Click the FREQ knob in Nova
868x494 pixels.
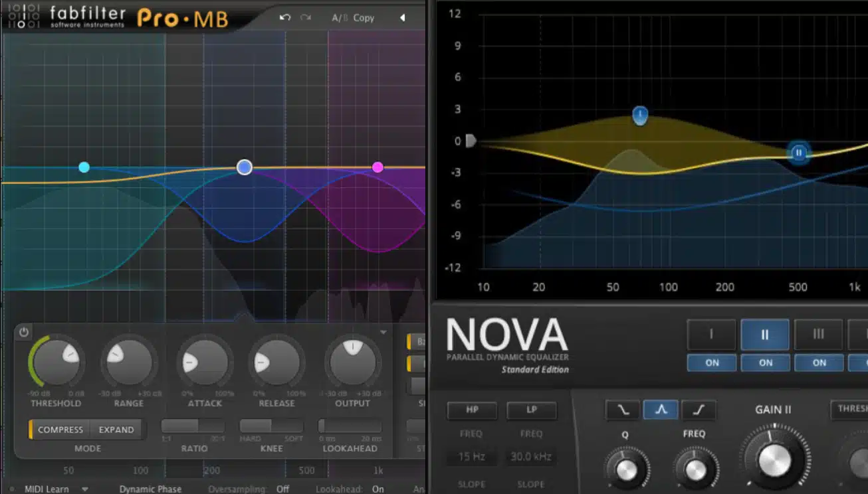pos(695,469)
